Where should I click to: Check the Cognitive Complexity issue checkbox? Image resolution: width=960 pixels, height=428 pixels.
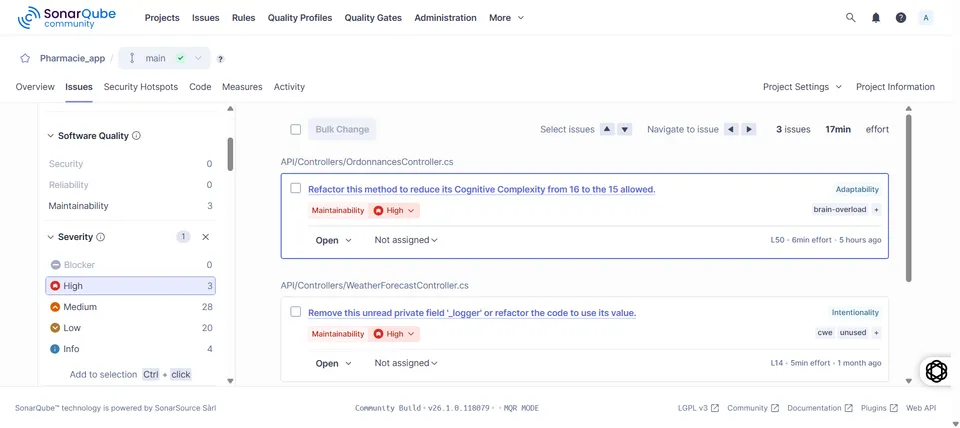point(295,188)
